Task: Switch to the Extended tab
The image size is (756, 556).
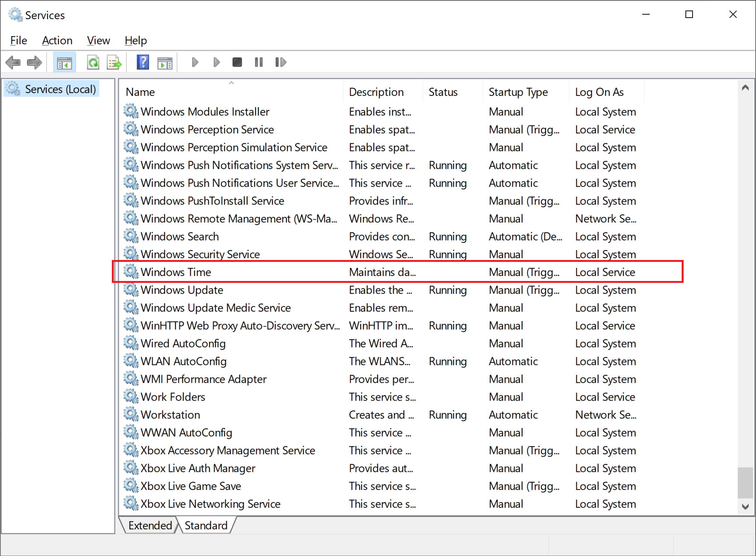Action: click(x=149, y=525)
